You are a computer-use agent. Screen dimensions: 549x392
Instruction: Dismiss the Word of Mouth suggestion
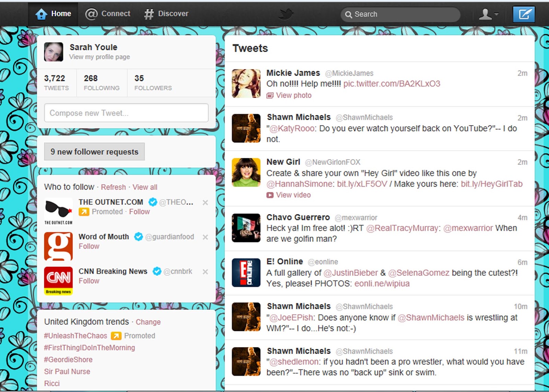pos(205,237)
